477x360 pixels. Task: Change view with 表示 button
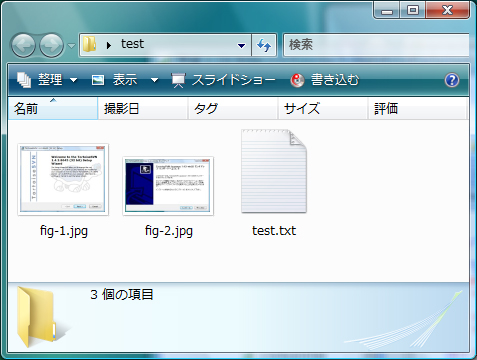pyautogui.click(x=125, y=80)
